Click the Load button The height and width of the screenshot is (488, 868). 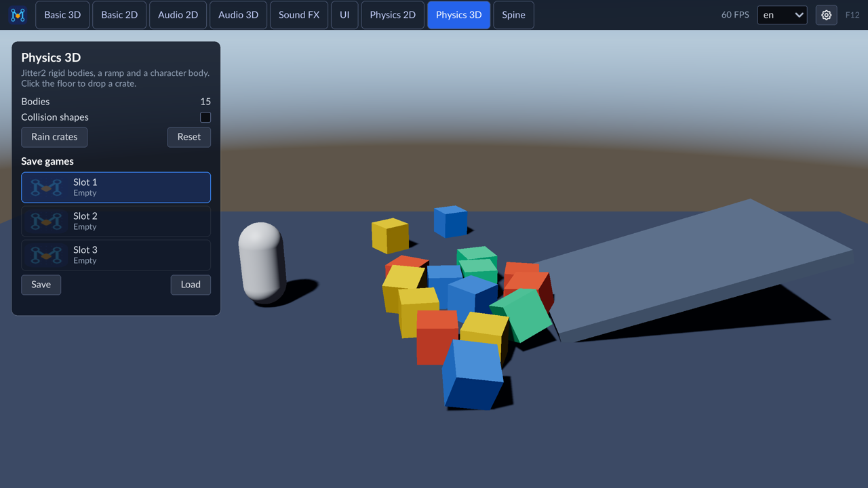[191, 285]
